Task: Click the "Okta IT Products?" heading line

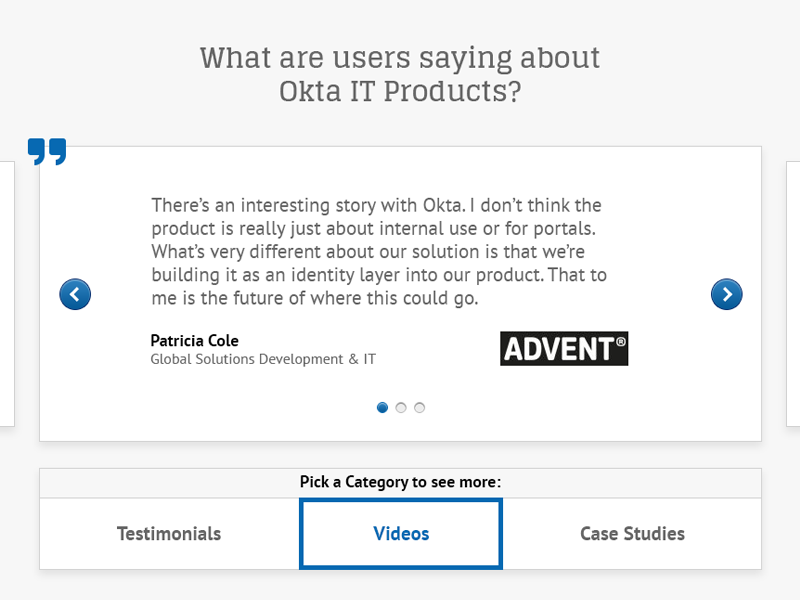Action: click(400, 91)
